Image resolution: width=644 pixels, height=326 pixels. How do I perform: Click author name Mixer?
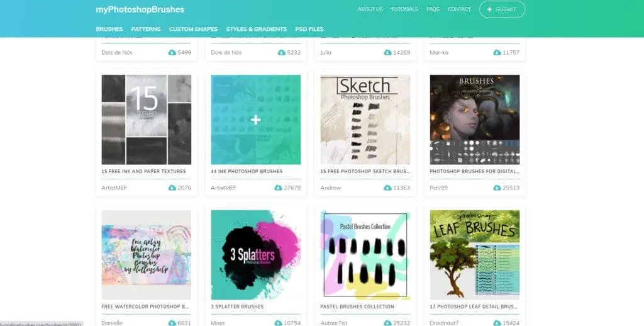point(218,323)
